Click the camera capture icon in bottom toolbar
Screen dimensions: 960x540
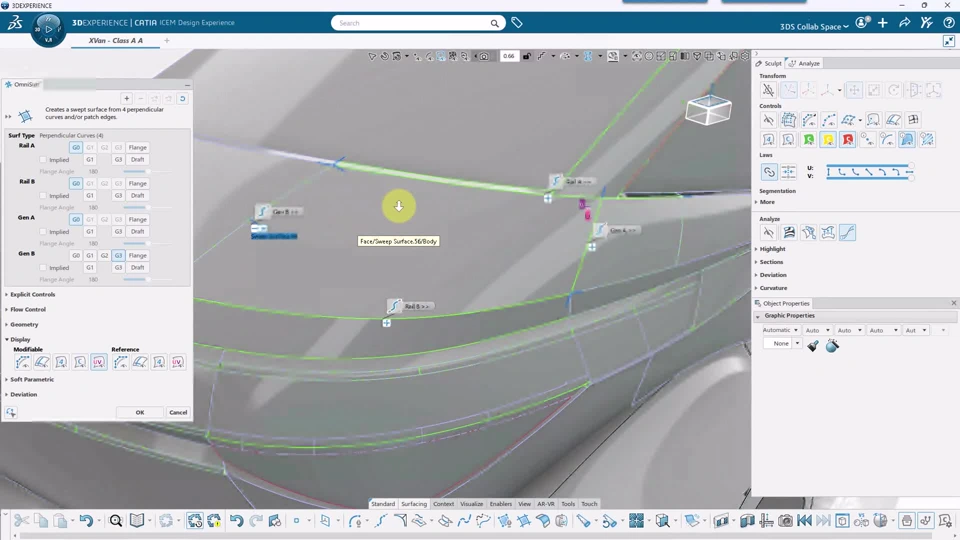pos(785,521)
